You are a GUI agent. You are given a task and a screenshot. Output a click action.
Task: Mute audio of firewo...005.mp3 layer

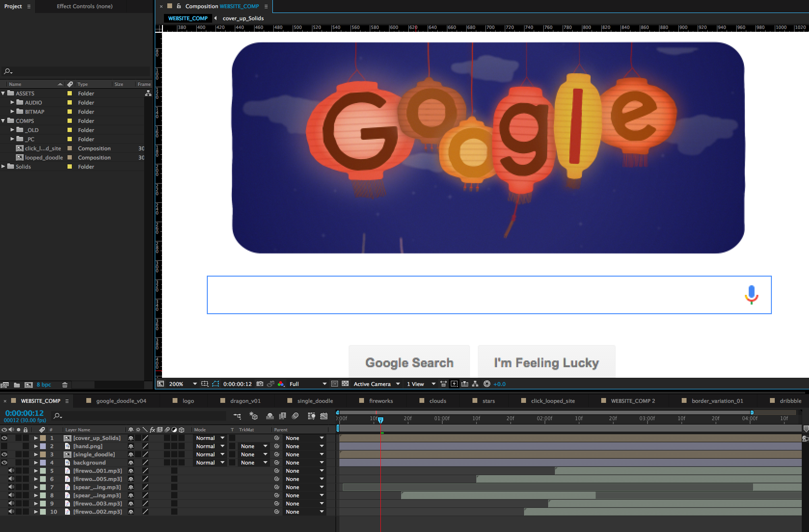point(11,479)
